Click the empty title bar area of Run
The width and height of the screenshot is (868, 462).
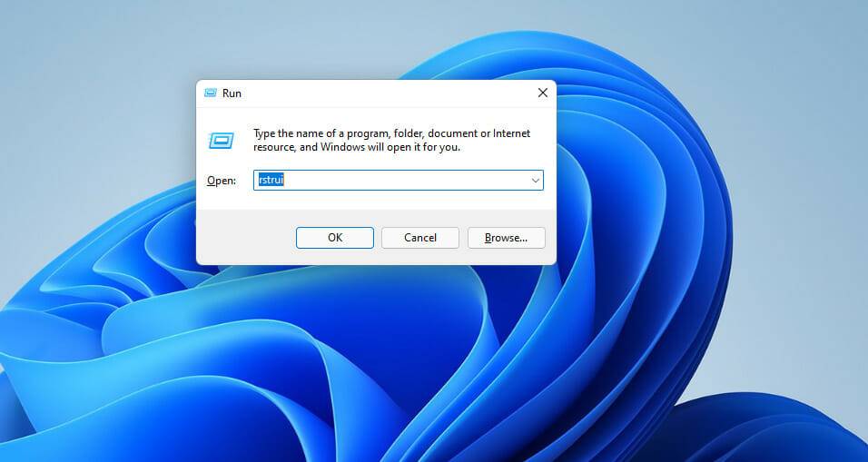coord(388,93)
